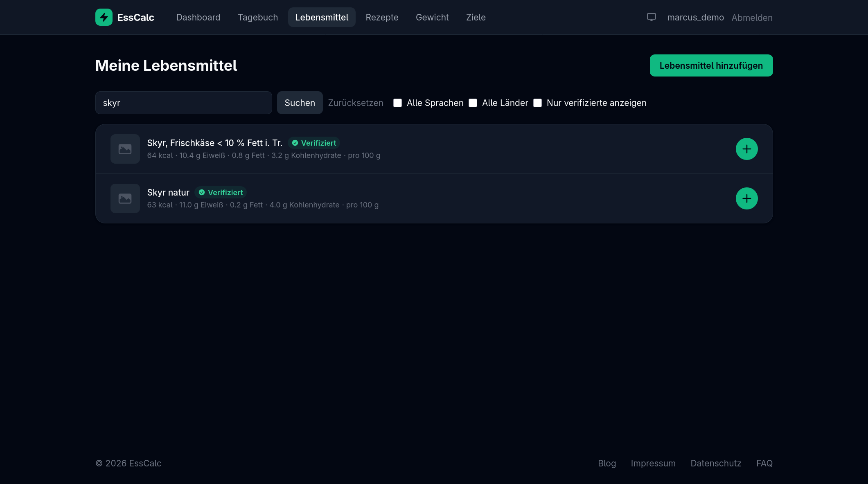Enable the Alle Sprachen checkbox

pyautogui.click(x=397, y=103)
